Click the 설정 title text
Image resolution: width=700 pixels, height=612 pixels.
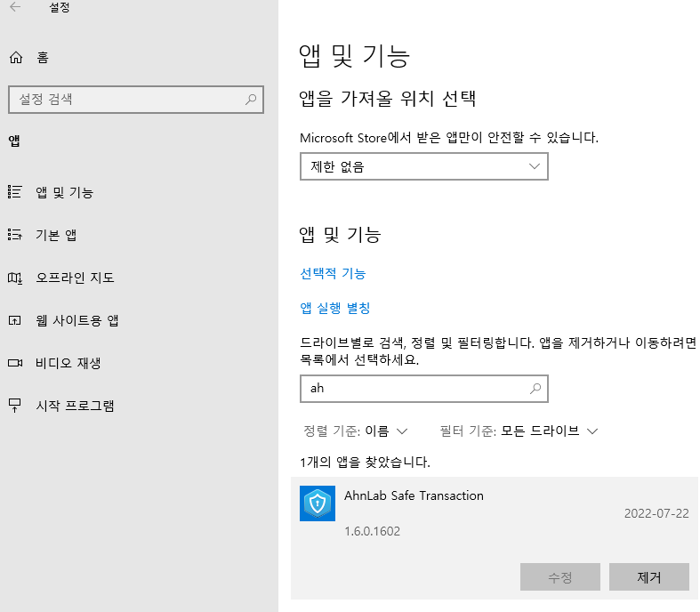[x=60, y=7]
